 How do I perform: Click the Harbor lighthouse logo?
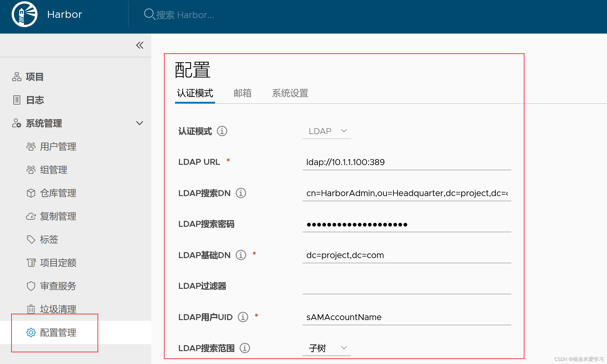click(x=25, y=14)
